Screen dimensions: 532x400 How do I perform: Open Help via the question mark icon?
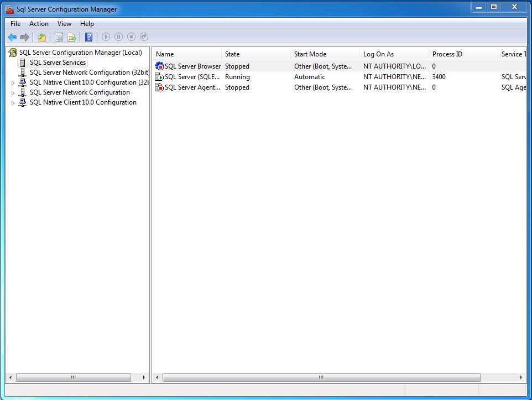(88, 37)
